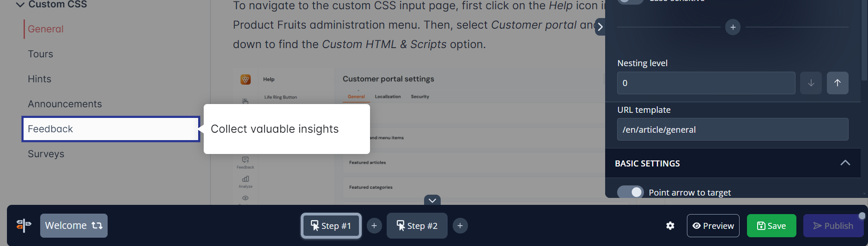Click the signpost logo icon in the bottom bar
The width and height of the screenshot is (868, 246).
(x=24, y=225)
